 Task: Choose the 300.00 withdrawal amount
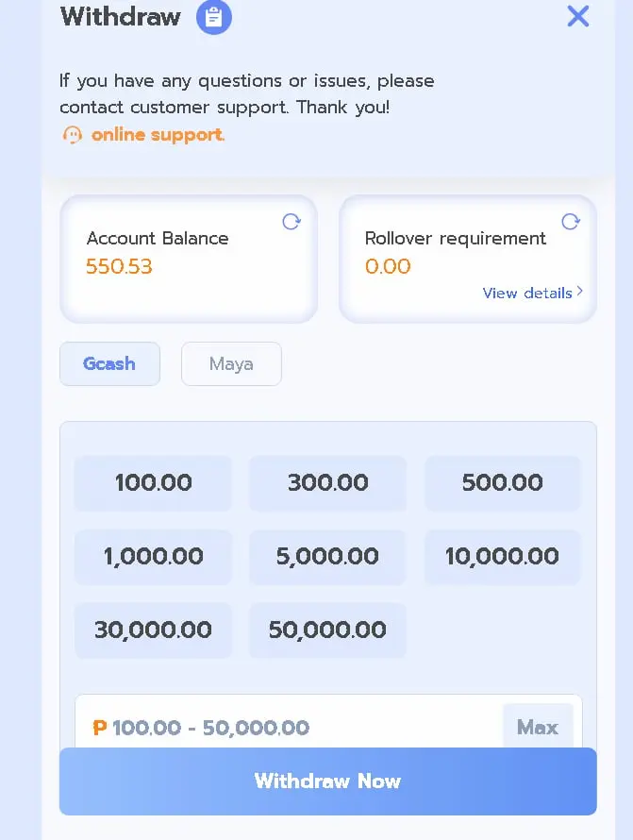[327, 483]
